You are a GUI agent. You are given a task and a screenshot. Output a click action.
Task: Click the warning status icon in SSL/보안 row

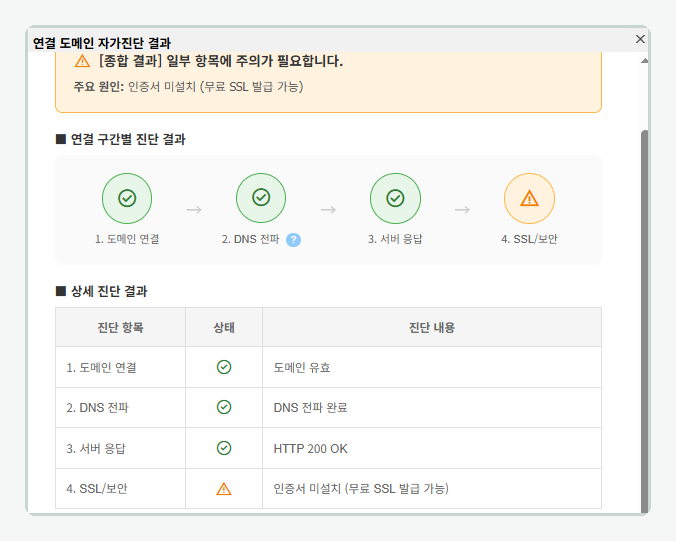pyautogui.click(x=224, y=489)
